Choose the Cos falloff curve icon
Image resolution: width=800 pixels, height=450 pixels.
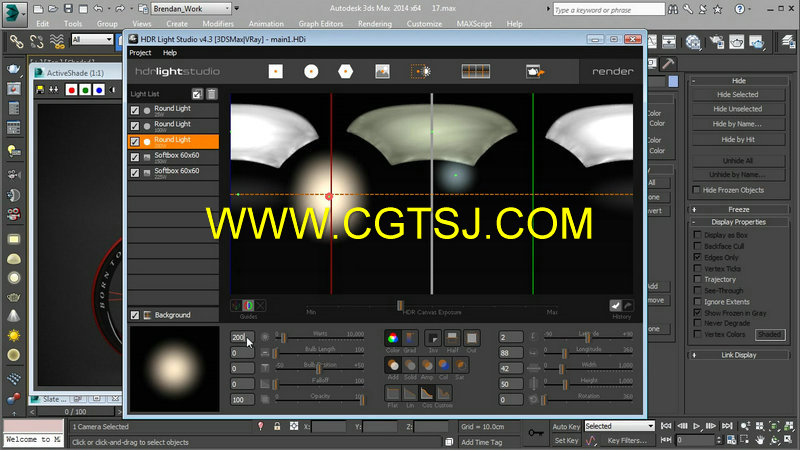coord(427,393)
